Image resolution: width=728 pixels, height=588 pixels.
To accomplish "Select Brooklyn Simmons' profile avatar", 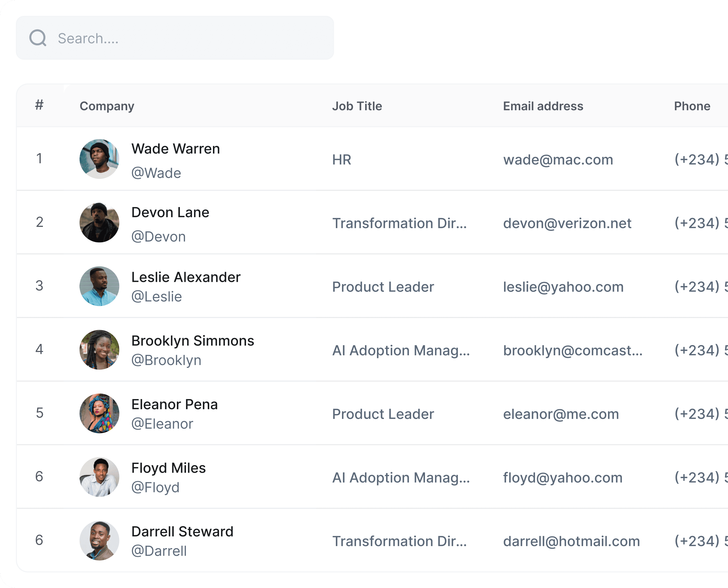I will pyautogui.click(x=99, y=349).
